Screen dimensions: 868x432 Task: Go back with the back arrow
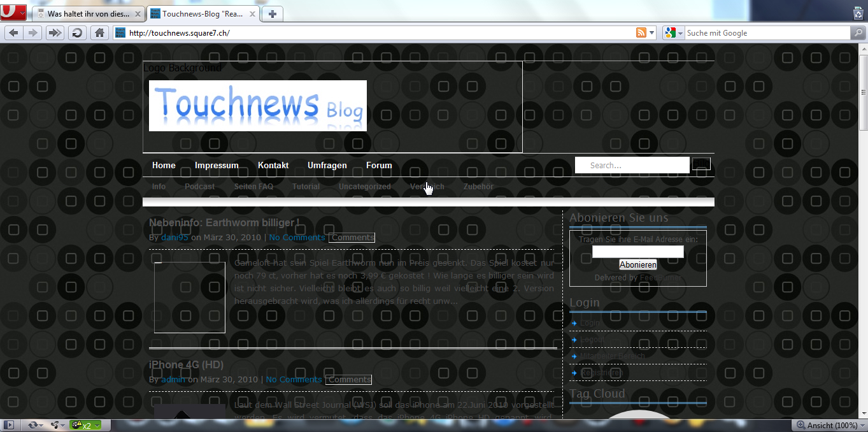[x=13, y=33]
